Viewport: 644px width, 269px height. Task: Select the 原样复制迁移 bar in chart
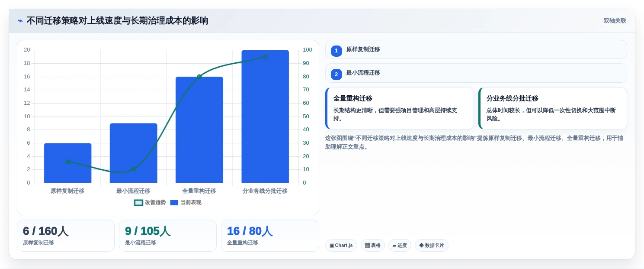pyautogui.click(x=67, y=163)
